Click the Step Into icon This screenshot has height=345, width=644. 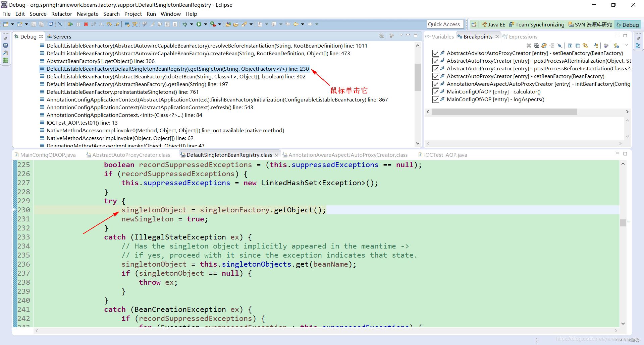coord(101,24)
